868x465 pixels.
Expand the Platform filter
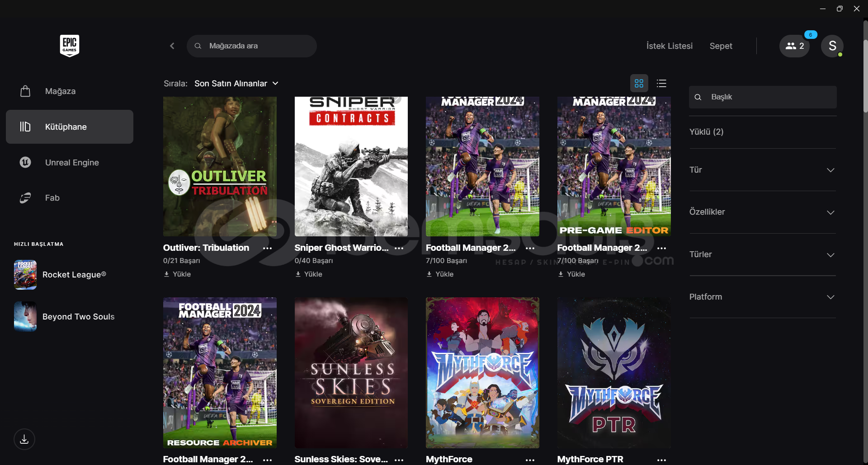click(x=763, y=297)
